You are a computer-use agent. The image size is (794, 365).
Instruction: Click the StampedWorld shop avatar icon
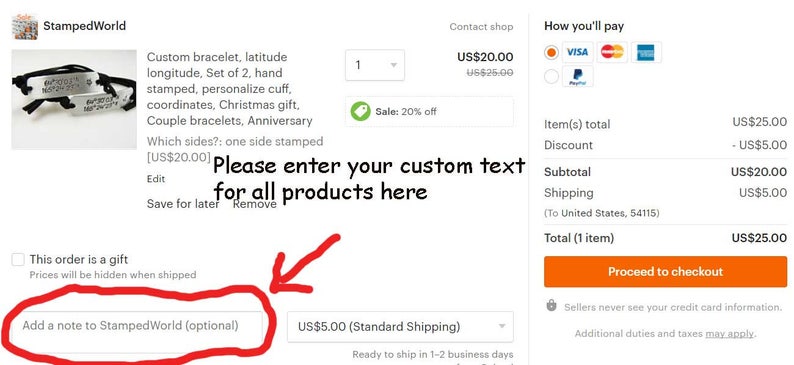(x=25, y=27)
